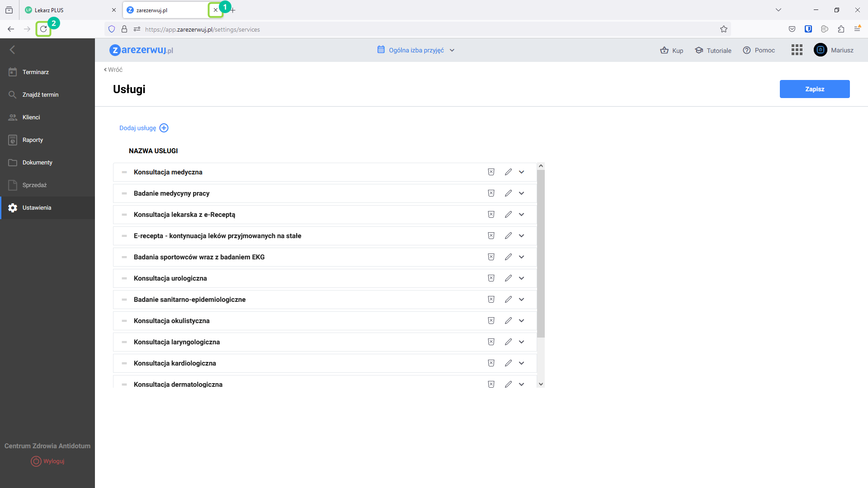Click the services list scrollbar down arrow
The image size is (868, 488).
(x=541, y=384)
